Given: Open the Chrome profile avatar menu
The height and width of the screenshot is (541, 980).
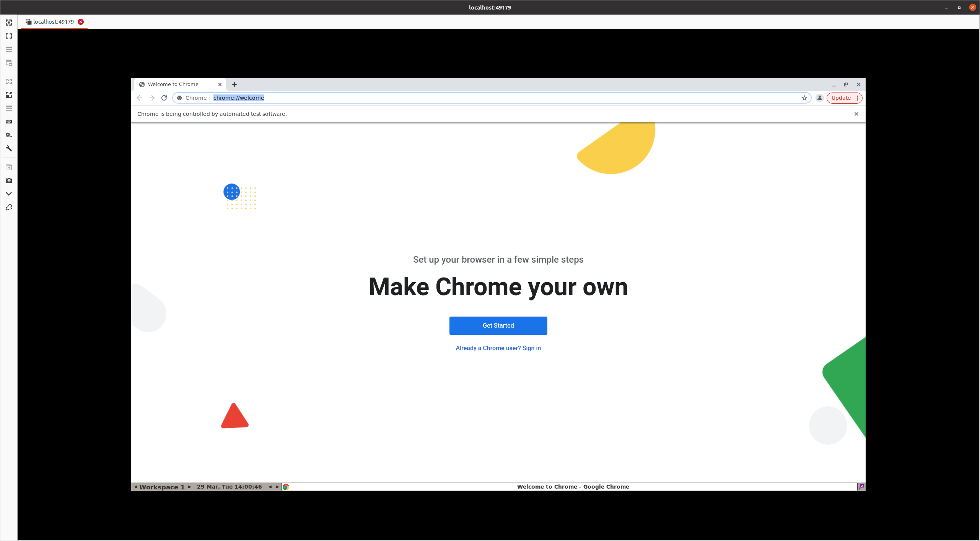Looking at the screenshot, I should (820, 98).
